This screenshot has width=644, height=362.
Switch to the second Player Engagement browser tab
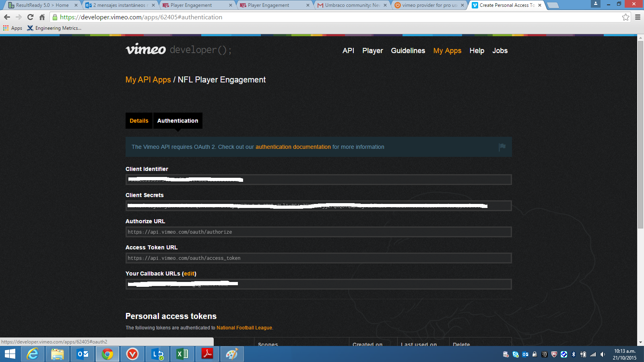click(274, 5)
